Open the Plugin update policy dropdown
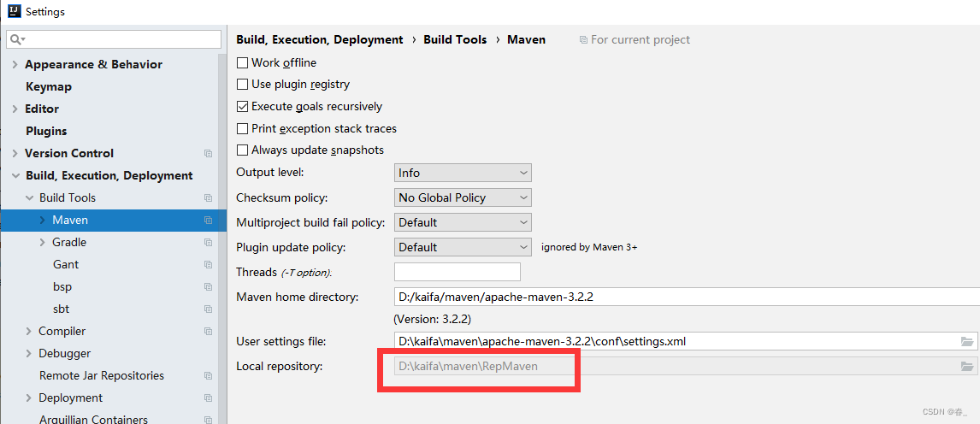 click(x=463, y=247)
